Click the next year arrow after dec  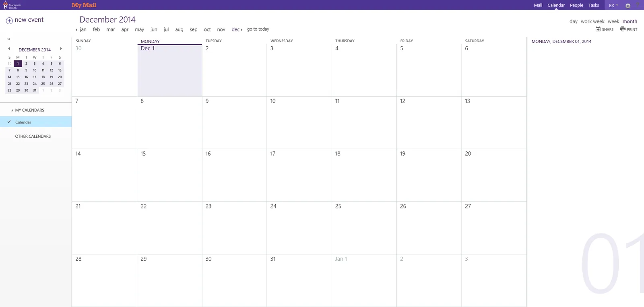point(241,30)
